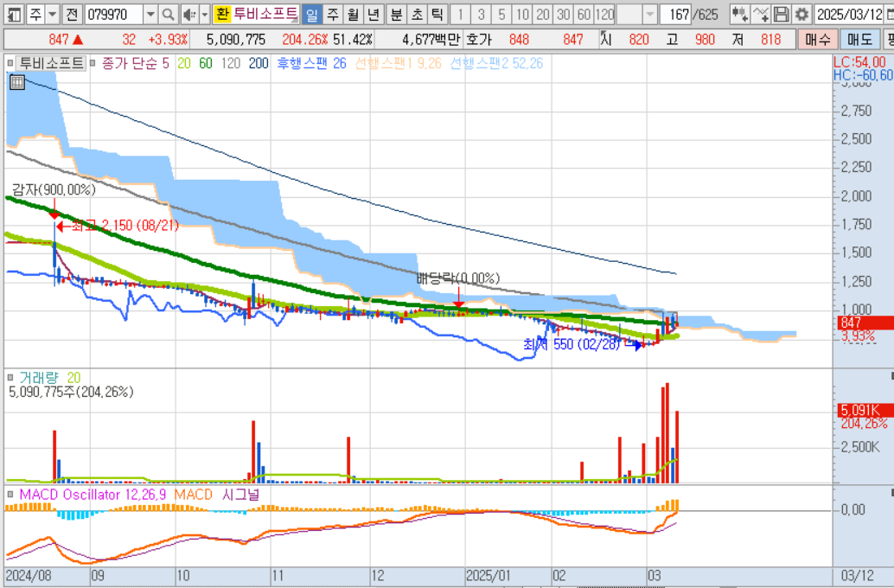Screen dimensions: 894x588
Task: Open the 주 market type dropdown arrow
Action: pos(53,14)
